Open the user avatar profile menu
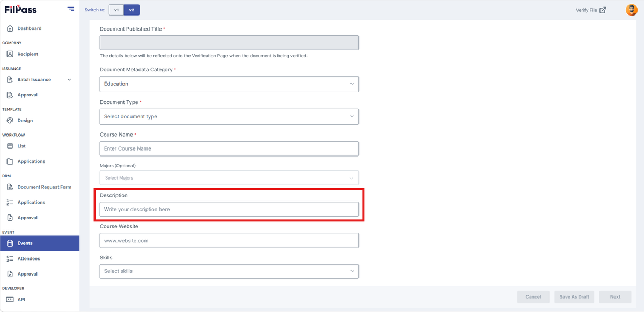The width and height of the screenshot is (644, 312). [x=632, y=10]
